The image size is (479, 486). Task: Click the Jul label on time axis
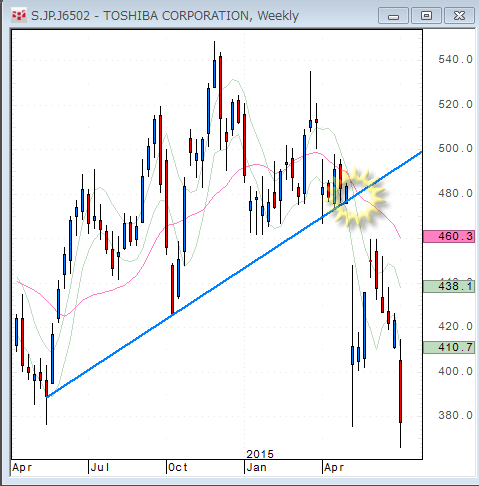(100, 467)
